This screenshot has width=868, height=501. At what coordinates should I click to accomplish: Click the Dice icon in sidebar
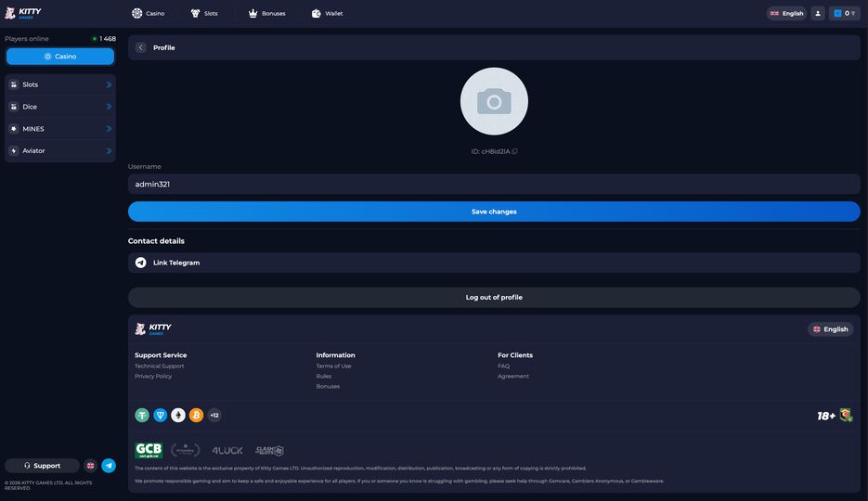coord(14,107)
